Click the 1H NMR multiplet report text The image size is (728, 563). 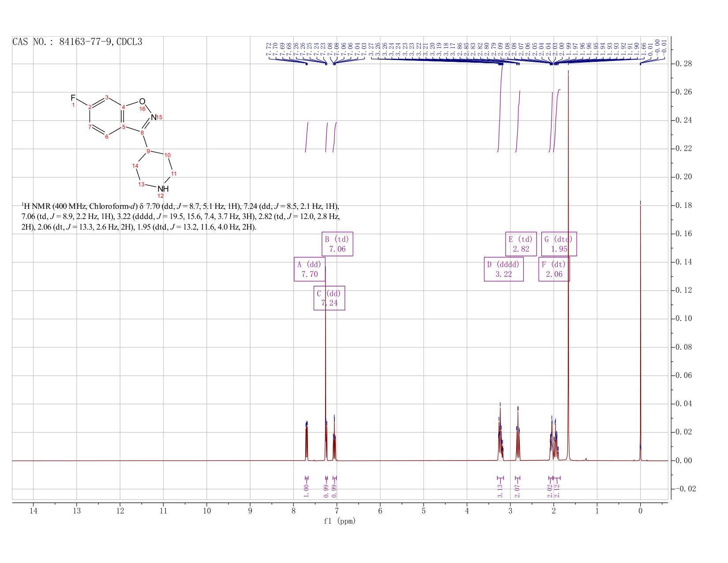click(181, 217)
